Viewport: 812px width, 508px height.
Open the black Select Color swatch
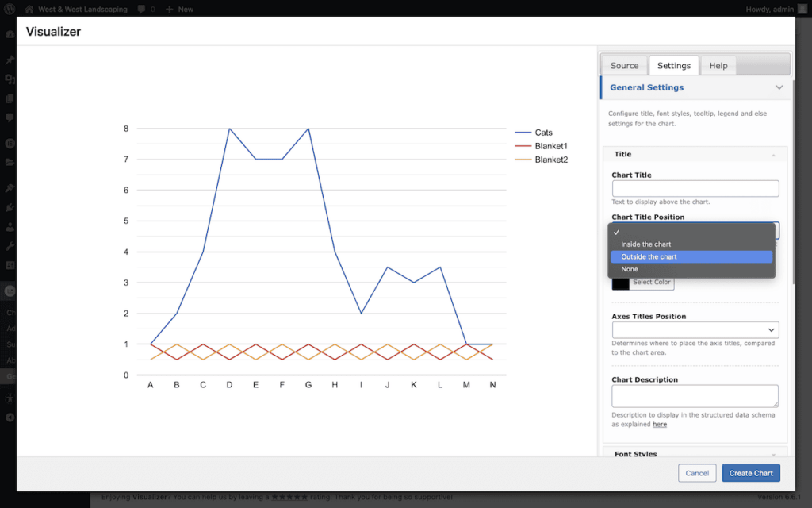[619, 283]
